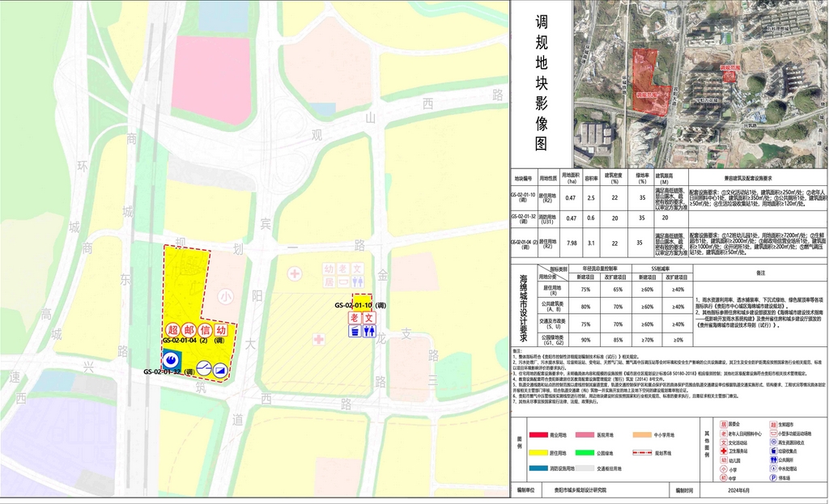Click the 文 cultural station icon
This screenshot has height=504, width=829.
click(x=370, y=318)
